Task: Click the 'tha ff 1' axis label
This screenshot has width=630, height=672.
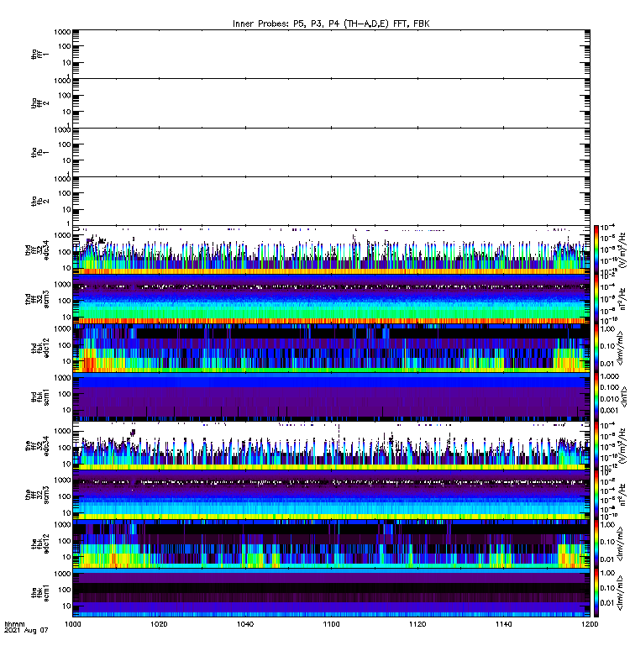Action: (39, 54)
